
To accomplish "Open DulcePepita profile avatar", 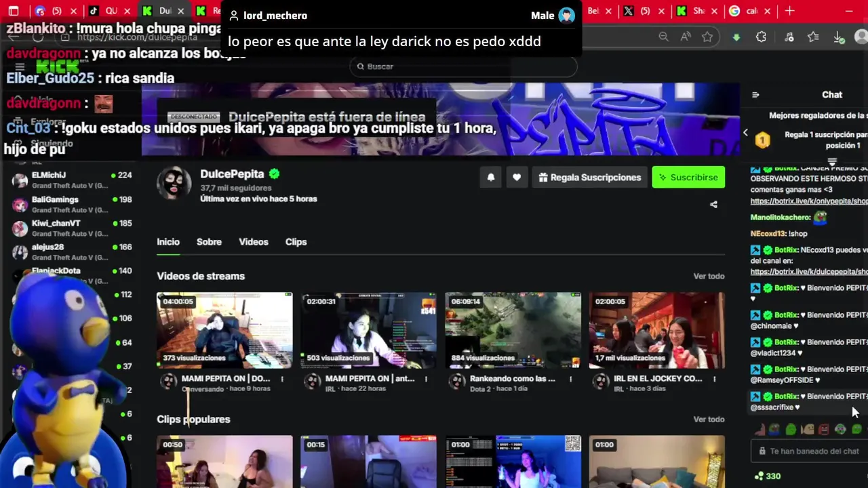I will [x=174, y=182].
